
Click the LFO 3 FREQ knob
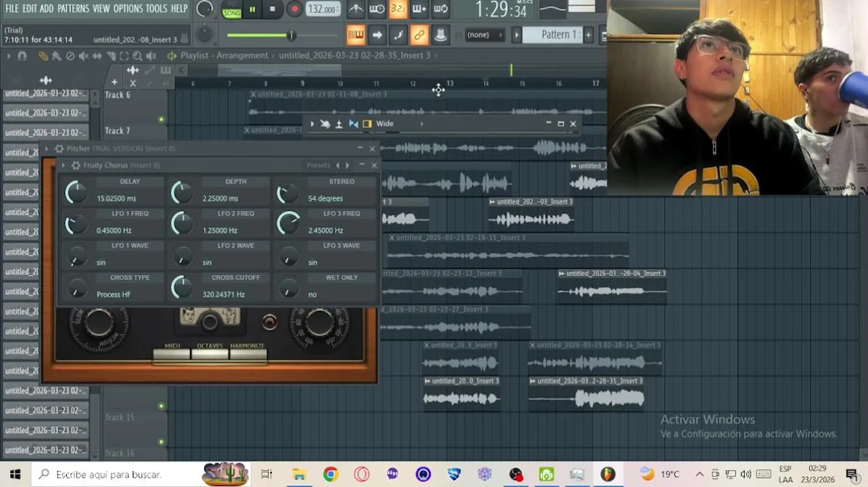click(x=289, y=223)
